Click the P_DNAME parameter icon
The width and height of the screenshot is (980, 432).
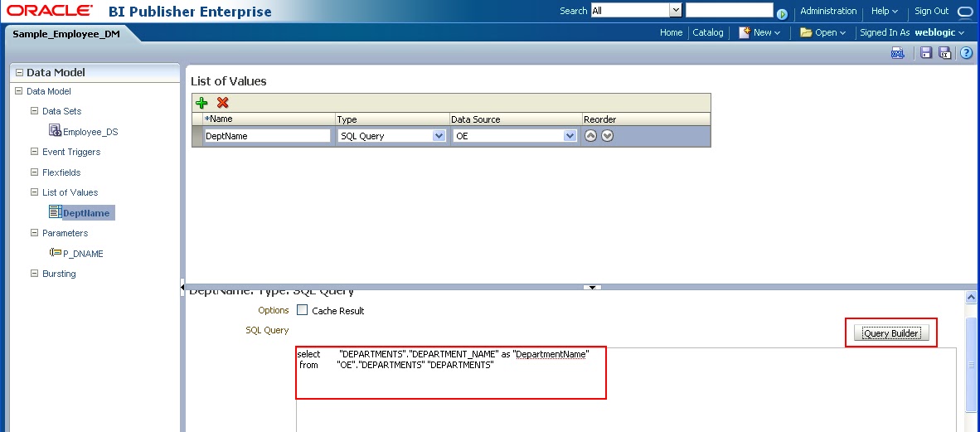[x=55, y=253]
